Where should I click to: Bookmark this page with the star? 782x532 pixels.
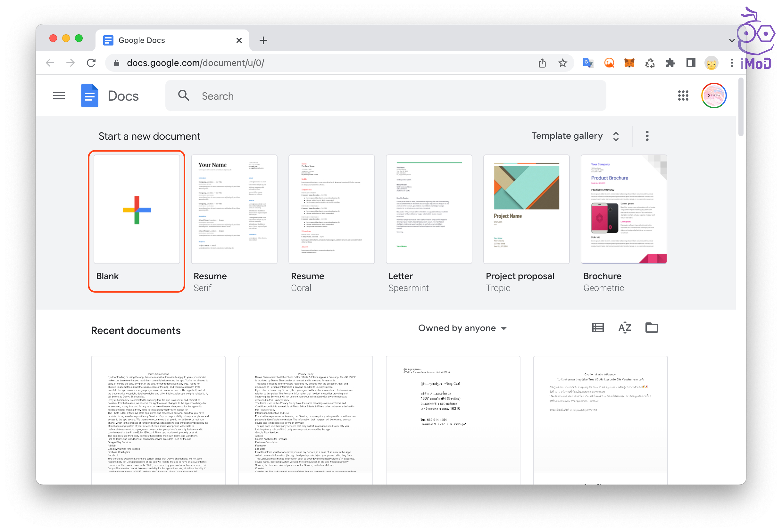(x=562, y=63)
